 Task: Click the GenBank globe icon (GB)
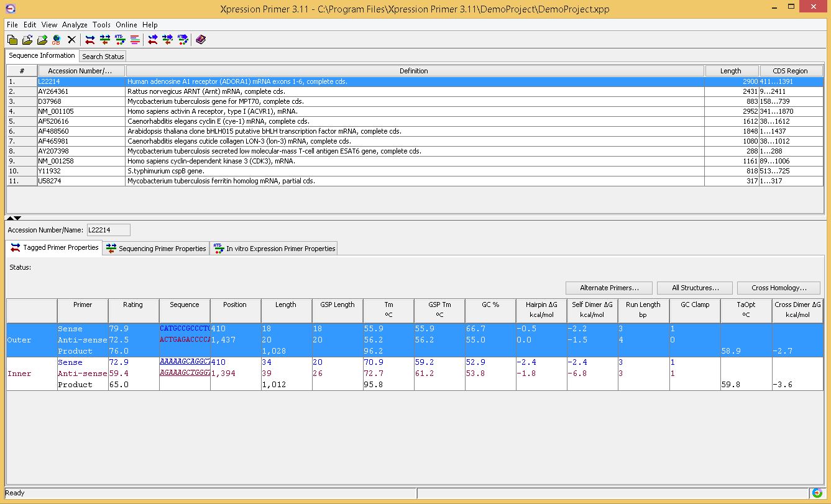pos(57,40)
